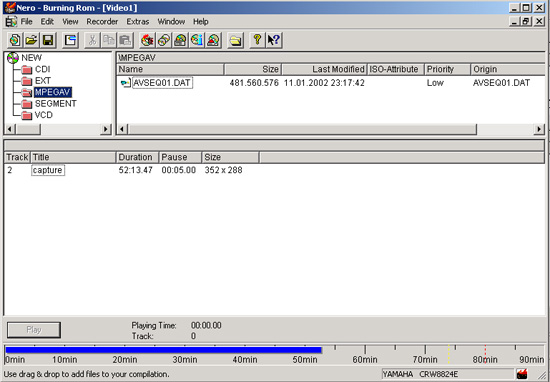Click the disabled Play button
The image size is (550, 382).
point(34,330)
